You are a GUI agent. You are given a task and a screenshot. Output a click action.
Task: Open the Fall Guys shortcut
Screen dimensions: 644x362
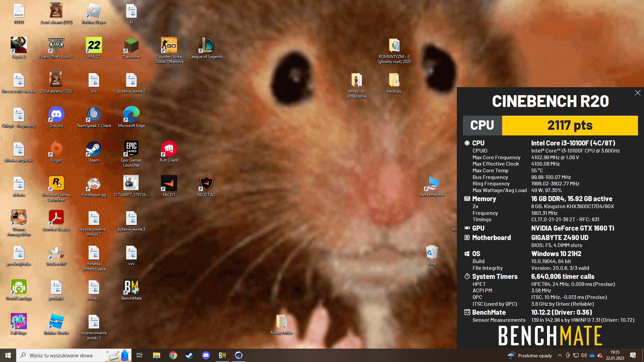click(x=19, y=324)
